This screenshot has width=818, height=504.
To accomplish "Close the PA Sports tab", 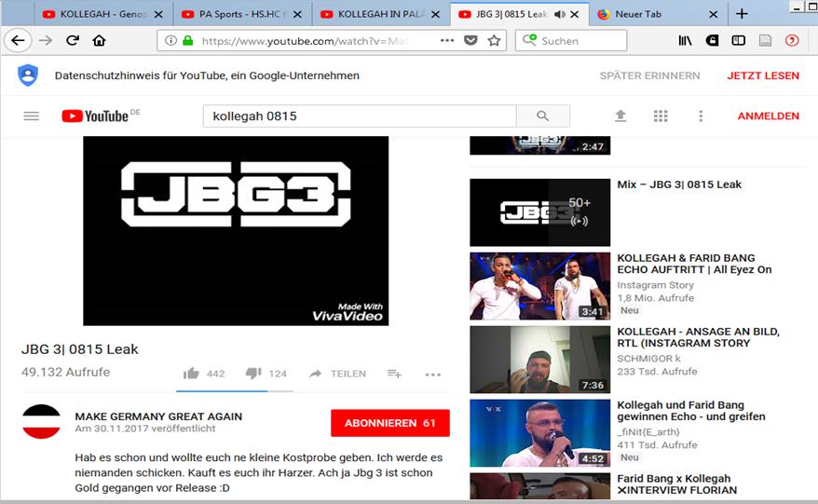I will point(297,14).
